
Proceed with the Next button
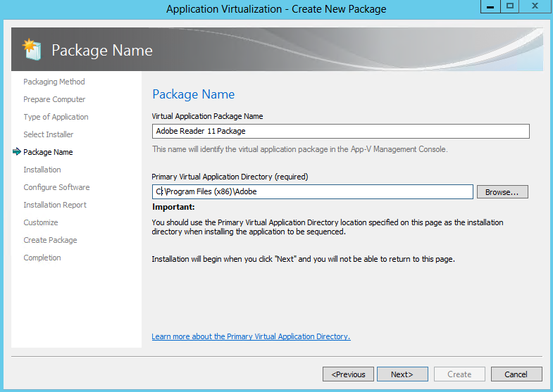click(402, 374)
